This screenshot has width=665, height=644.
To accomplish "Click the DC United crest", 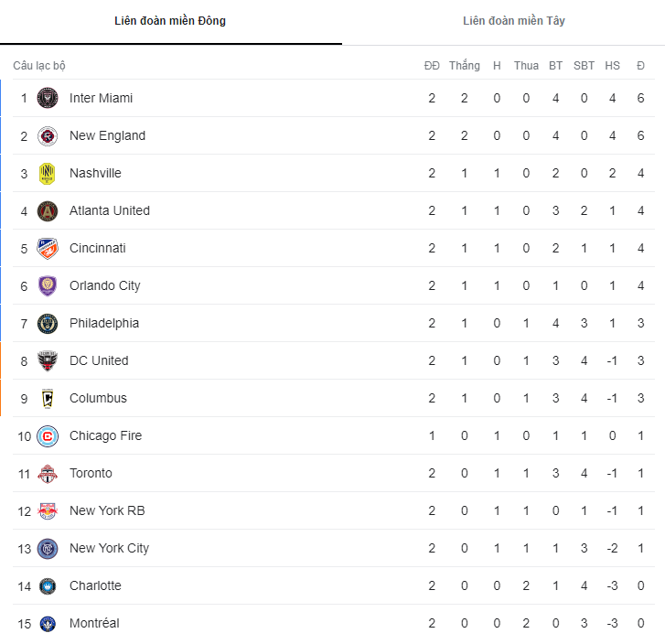I will [x=48, y=361].
